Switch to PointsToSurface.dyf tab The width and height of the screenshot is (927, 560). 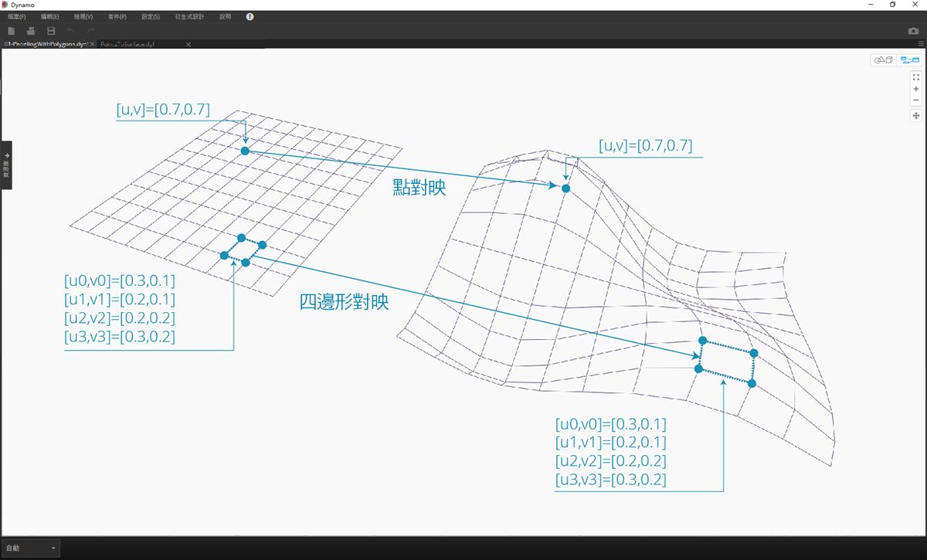pyautogui.click(x=128, y=44)
